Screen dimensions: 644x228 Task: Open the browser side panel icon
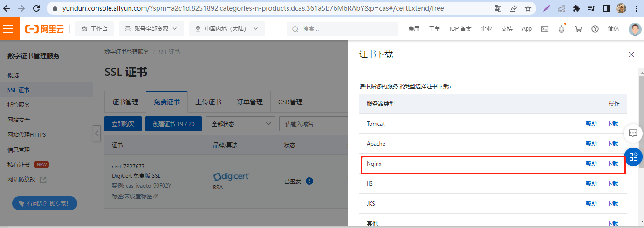coord(606,8)
